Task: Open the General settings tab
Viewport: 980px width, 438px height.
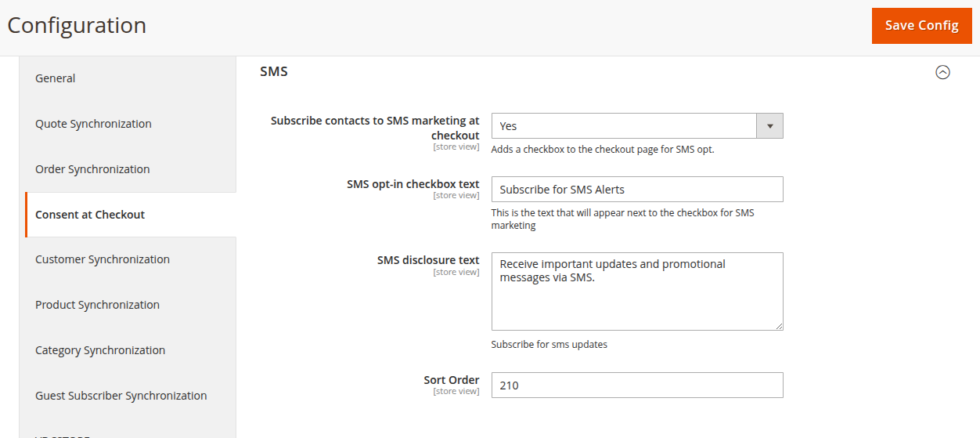Action: [x=56, y=78]
